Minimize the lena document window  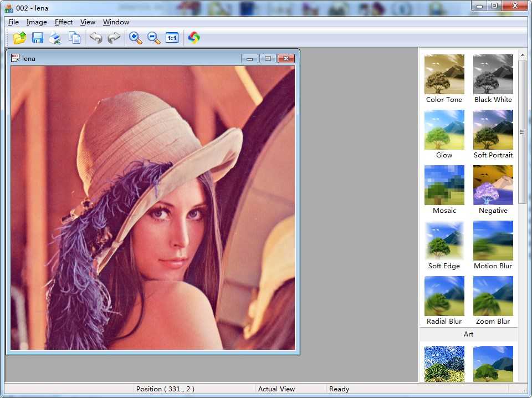click(250, 58)
